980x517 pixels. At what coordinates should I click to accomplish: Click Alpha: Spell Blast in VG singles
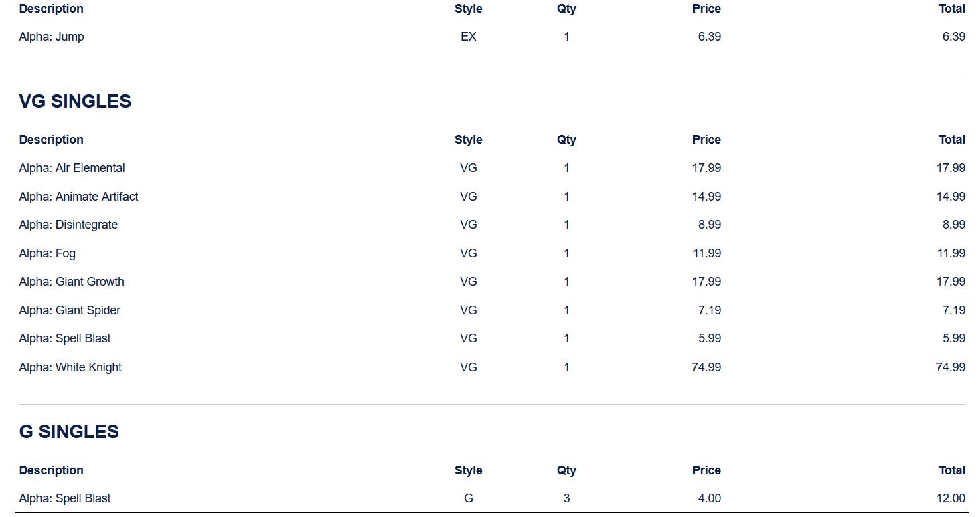[65, 338]
